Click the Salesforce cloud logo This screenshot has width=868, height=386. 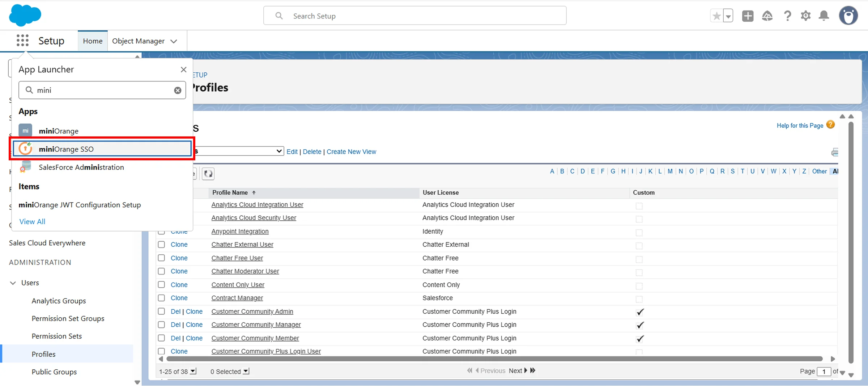(25, 15)
